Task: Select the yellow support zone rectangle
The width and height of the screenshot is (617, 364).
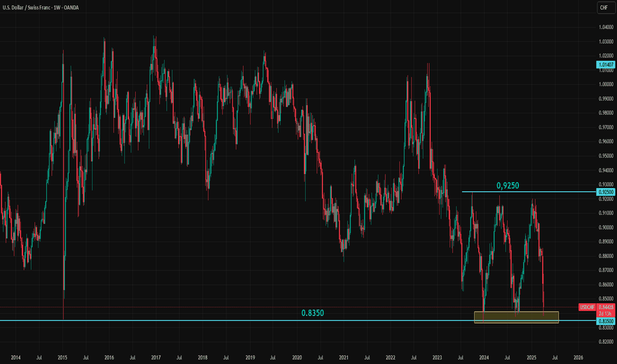Action: point(516,317)
